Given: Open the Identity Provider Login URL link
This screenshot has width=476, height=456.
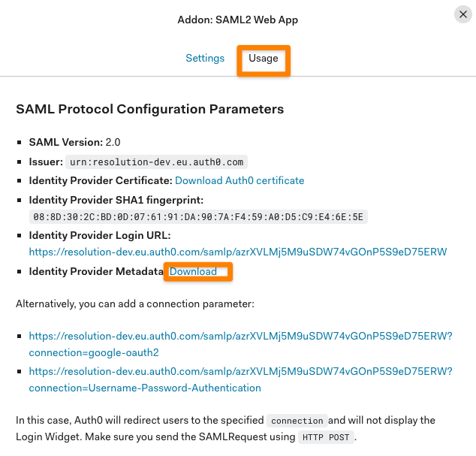Looking at the screenshot, I should [x=238, y=252].
